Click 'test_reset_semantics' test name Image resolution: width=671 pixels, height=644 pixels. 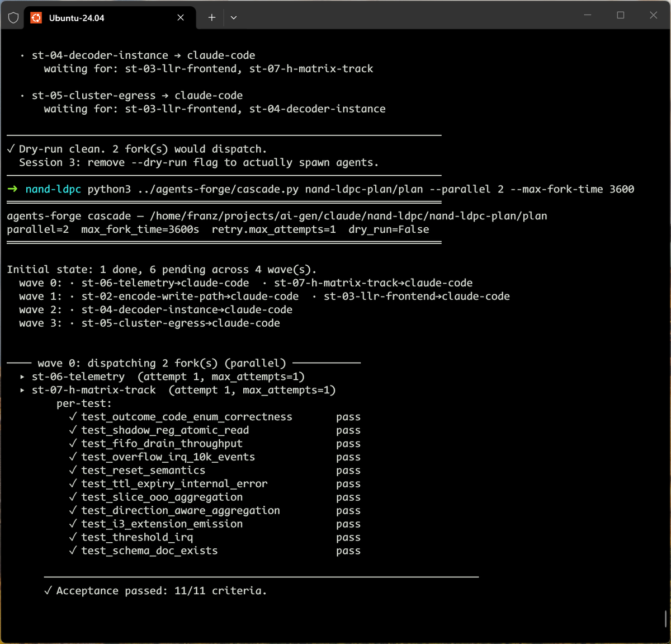coord(143,471)
